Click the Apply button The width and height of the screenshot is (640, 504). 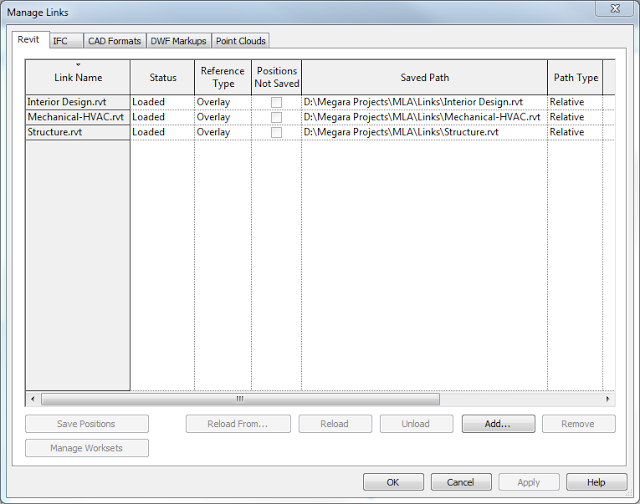click(529, 482)
